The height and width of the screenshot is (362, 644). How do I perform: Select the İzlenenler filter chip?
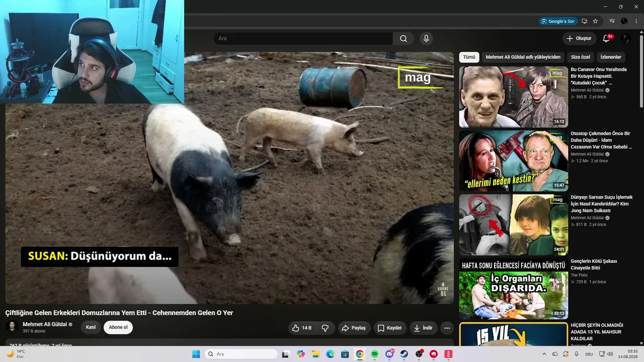click(x=611, y=57)
